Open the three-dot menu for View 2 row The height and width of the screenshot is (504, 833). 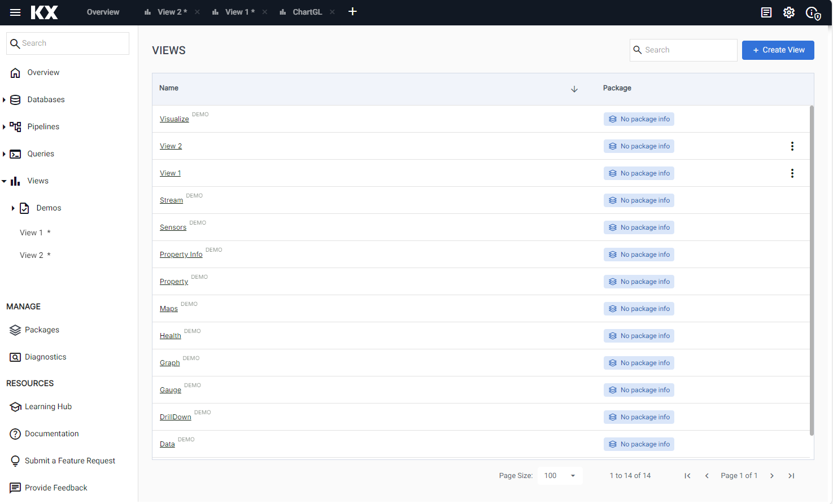pos(792,146)
